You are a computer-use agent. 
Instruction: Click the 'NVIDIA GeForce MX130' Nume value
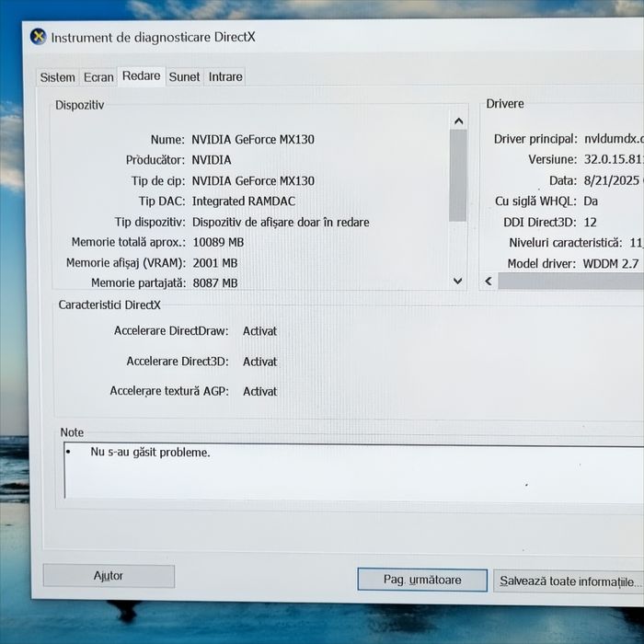click(253, 140)
